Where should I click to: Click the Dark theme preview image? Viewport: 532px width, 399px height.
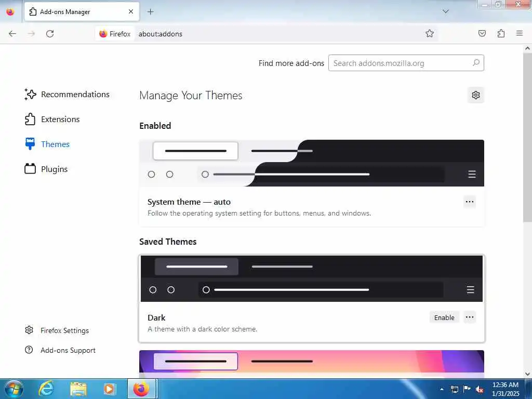pyautogui.click(x=312, y=279)
